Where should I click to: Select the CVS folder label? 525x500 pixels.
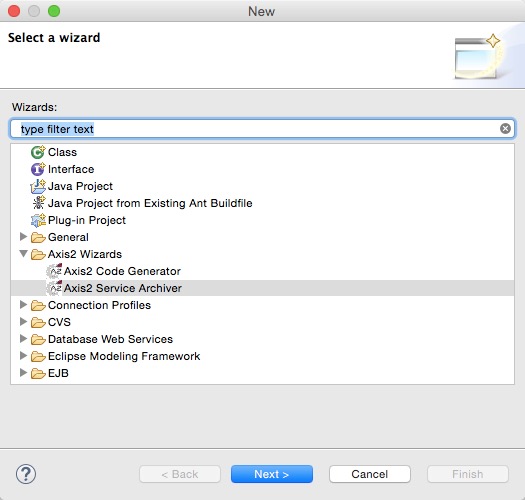[59, 322]
